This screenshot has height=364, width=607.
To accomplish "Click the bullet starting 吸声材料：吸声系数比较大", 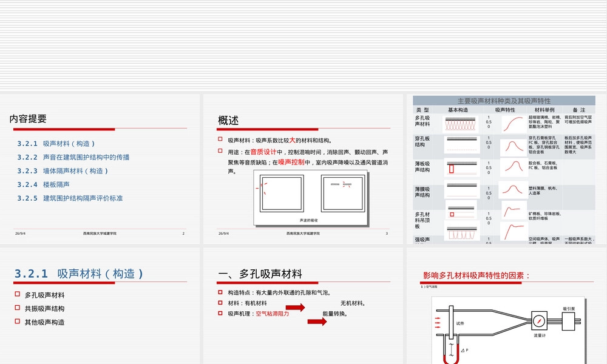I will coord(279,140).
